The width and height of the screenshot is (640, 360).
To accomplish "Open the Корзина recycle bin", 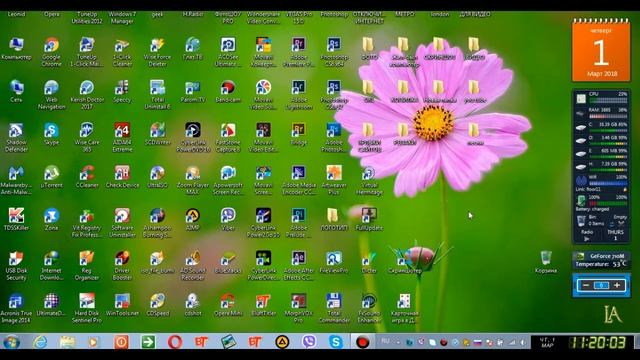I will coord(546,261).
